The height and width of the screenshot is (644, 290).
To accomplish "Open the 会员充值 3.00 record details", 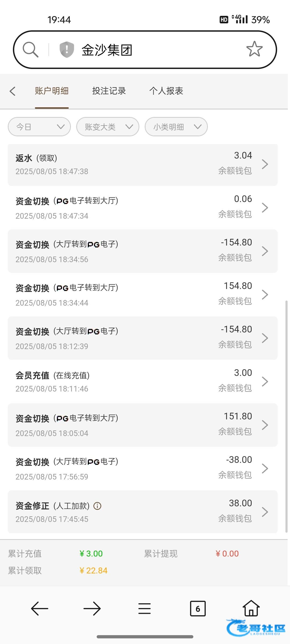I will pyautogui.click(x=143, y=381).
